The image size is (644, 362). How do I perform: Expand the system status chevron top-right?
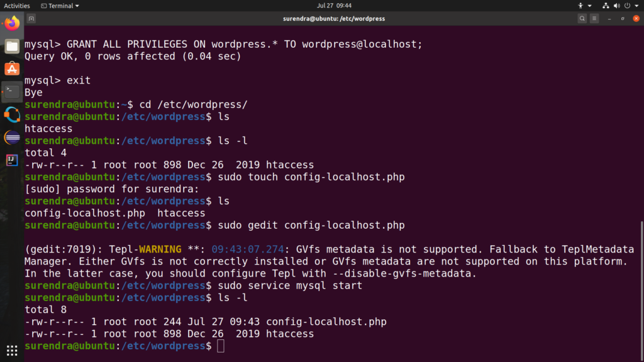(636, 6)
